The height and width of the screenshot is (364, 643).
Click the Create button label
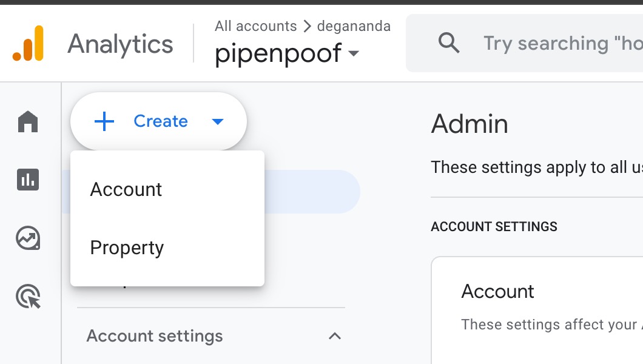pyautogui.click(x=161, y=121)
